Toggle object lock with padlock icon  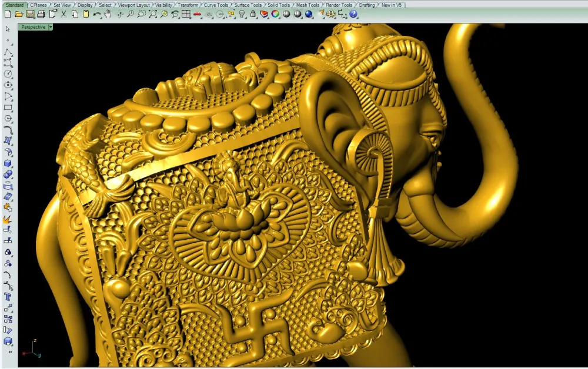253,14
